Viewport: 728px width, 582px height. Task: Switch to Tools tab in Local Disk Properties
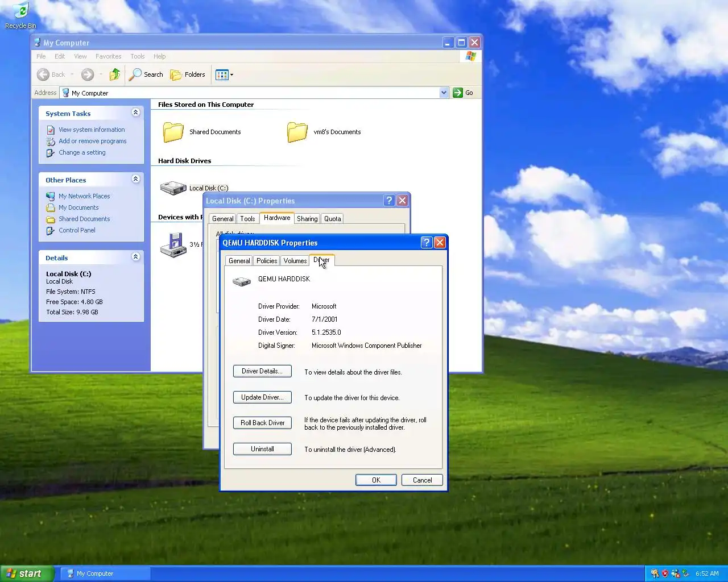click(247, 219)
